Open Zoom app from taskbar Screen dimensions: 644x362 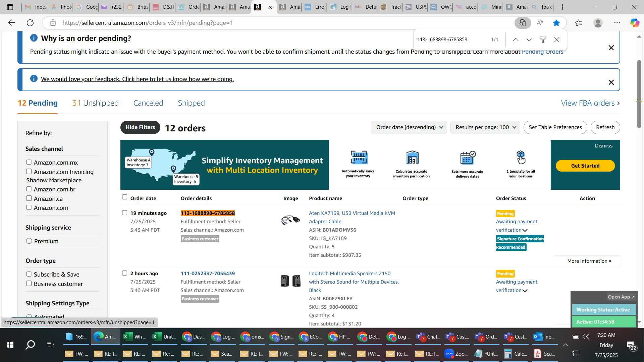click(x=457, y=354)
